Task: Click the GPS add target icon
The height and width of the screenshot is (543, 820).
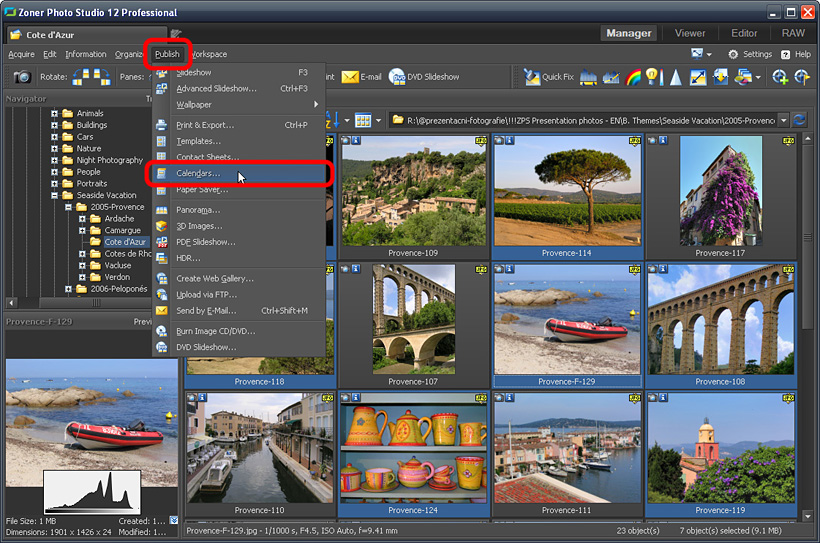Action: coord(780,77)
